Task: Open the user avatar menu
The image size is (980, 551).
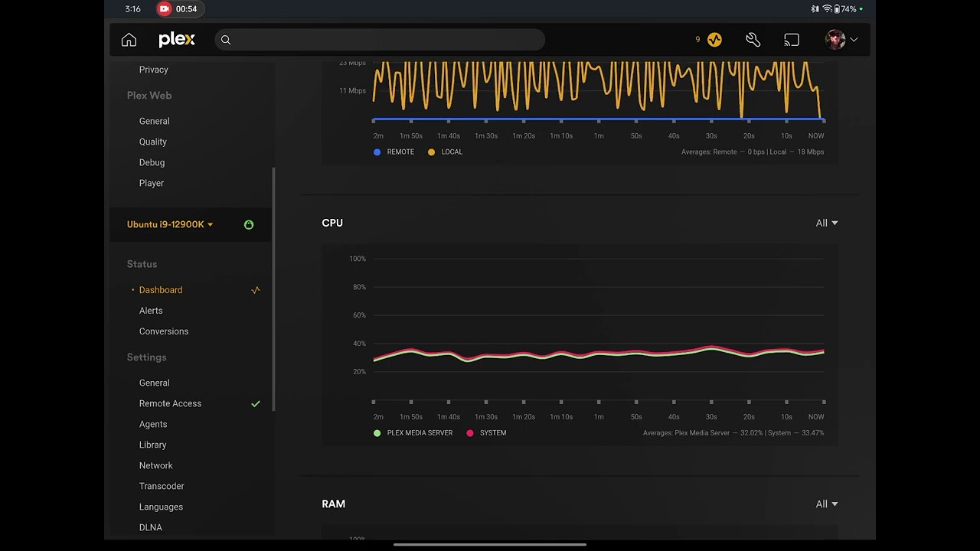Action: 835,40
